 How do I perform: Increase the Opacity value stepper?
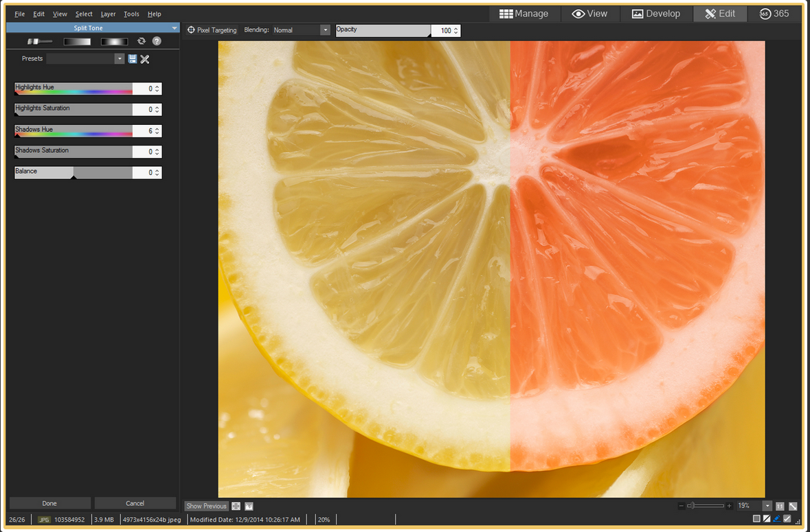coord(455,29)
